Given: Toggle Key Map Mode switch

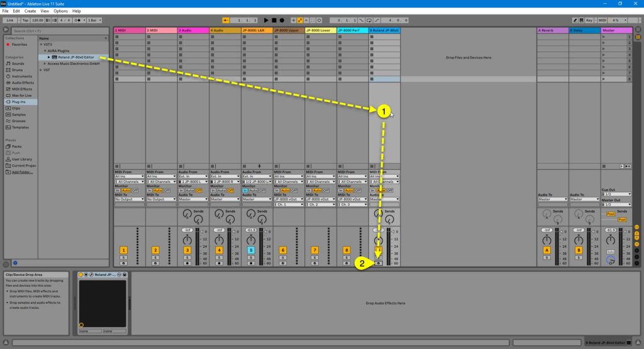Looking at the screenshot, I should (589, 20).
